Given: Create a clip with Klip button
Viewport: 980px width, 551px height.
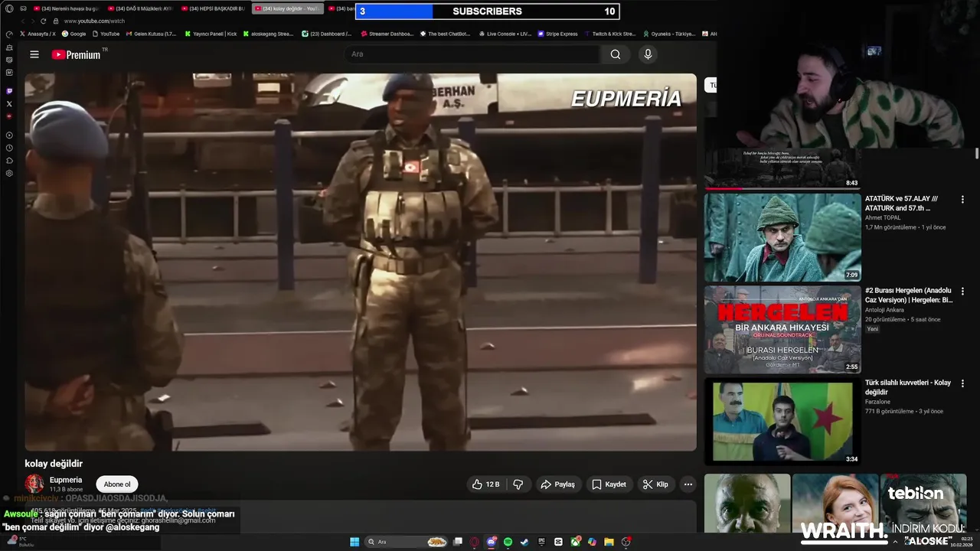Looking at the screenshot, I should coord(655,484).
